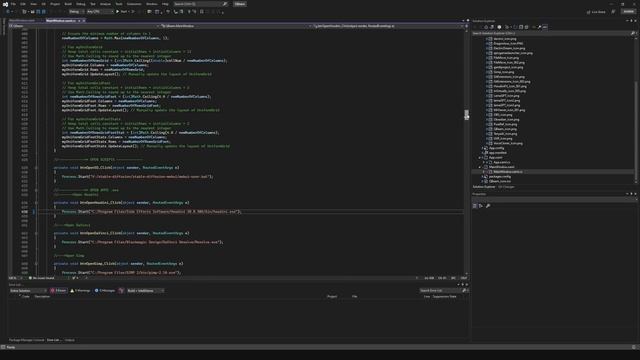The width and height of the screenshot is (640, 360).
Task: Open the Edit menu
Action: (x=23, y=4)
